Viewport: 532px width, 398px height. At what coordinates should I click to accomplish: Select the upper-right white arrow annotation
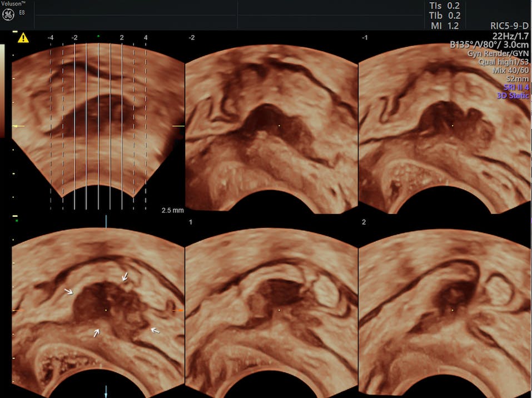click(126, 277)
